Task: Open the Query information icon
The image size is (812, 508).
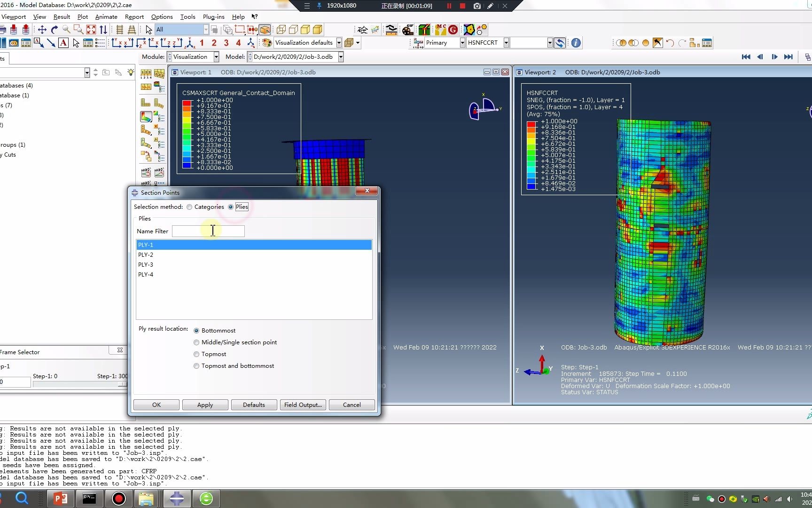Action: coord(576,43)
